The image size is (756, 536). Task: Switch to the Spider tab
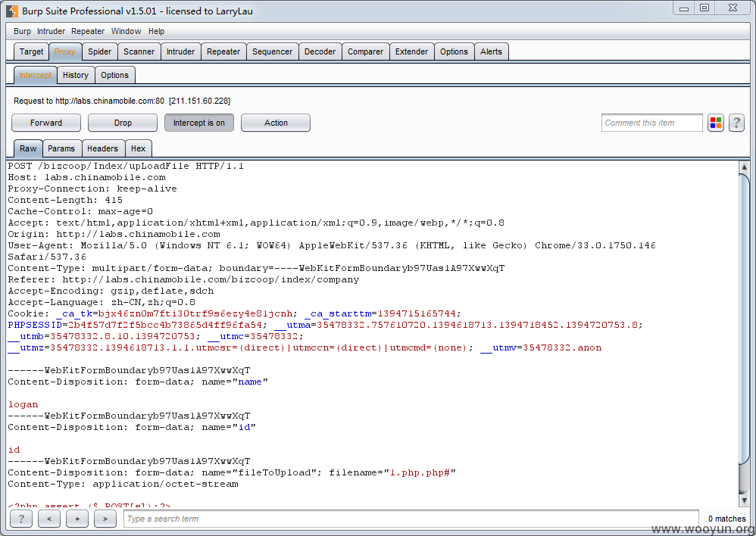click(100, 51)
